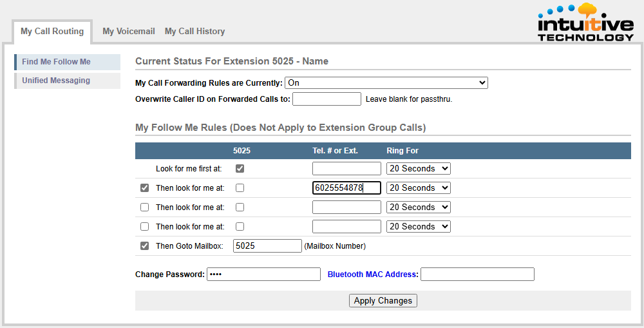Select Find Me Follow Me sidebar item

68,62
